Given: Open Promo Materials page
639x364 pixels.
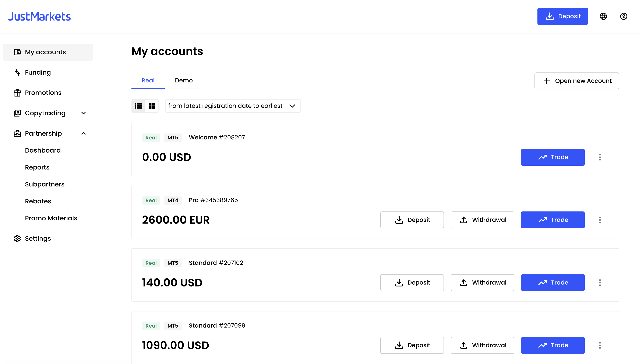Looking at the screenshot, I should (x=51, y=218).
